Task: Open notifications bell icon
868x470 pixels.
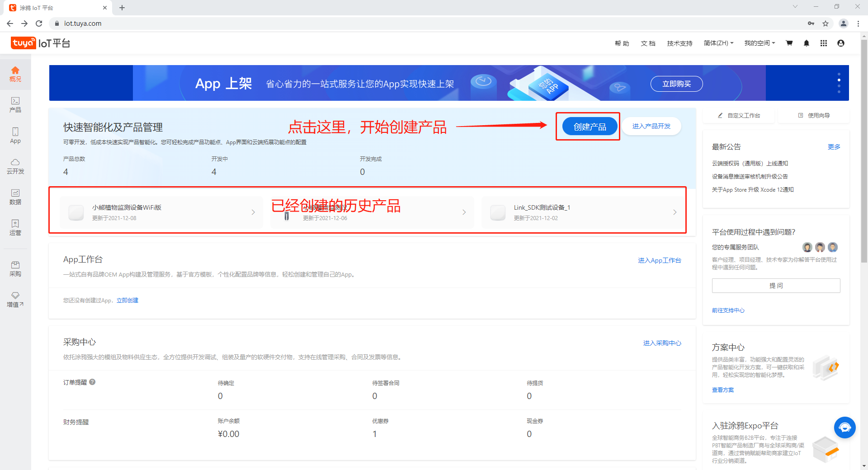Action: [807, 43]
